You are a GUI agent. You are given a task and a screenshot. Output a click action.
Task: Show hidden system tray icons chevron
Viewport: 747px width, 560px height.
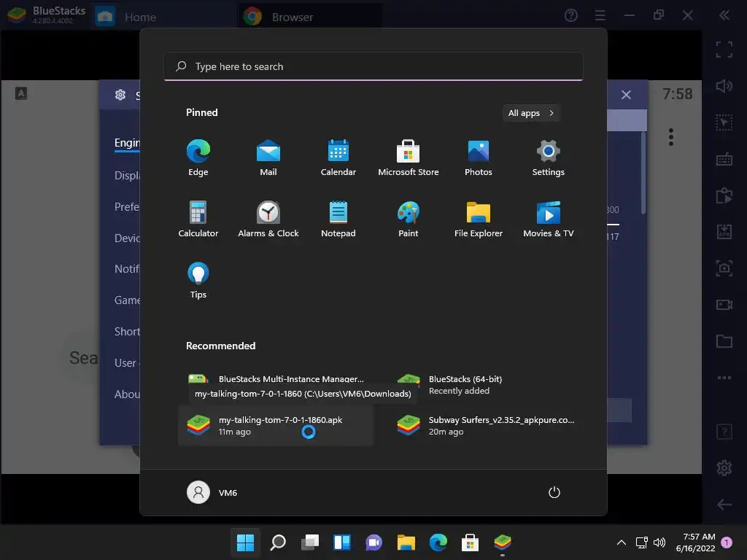click(x=622, y=542)
